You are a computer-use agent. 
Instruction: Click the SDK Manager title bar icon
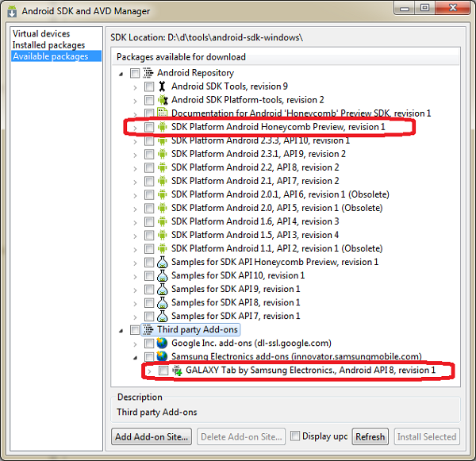tap(12, 11)
